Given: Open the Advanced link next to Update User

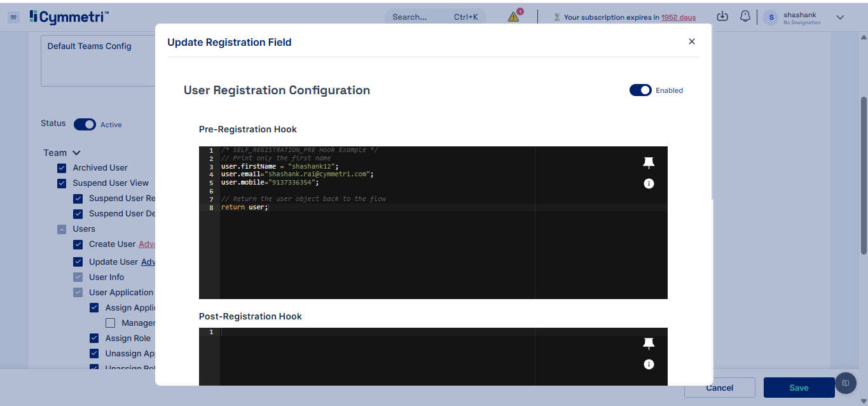Looking at the screenshot, I should coord(148,262).
